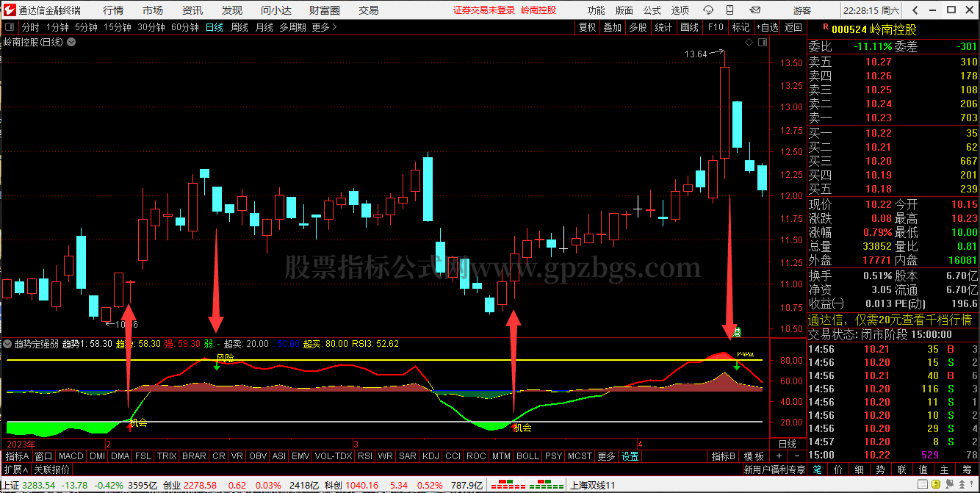Switch to 30分钟 period
The image size is (980, 493).
click(151, 27)
